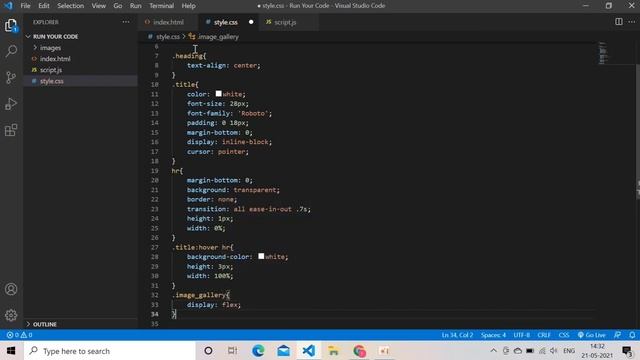Image resolution: width=640 pixels, height=360 pixels.
Task: Click the VS Code logo icon
Action: pyautogui.click(x=8, y=6)
